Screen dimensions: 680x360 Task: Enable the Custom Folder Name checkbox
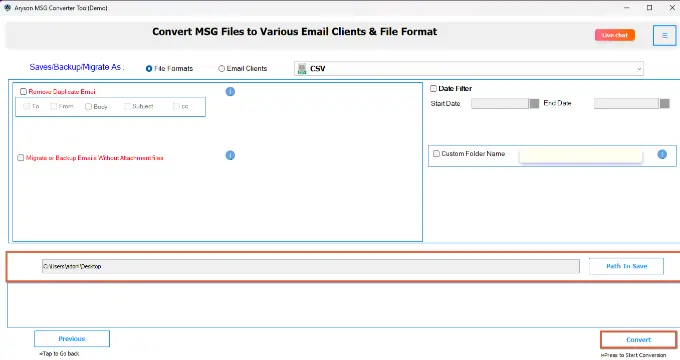click(x=436, y=154)
